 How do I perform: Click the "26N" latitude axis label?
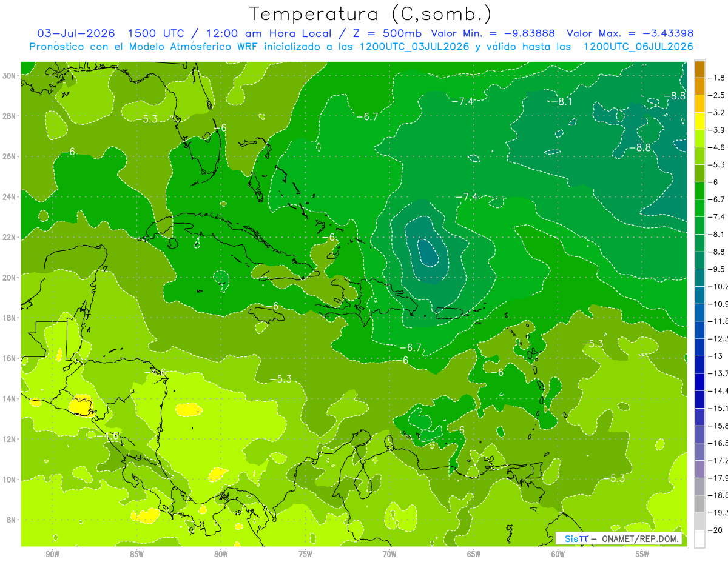[10, 156]
